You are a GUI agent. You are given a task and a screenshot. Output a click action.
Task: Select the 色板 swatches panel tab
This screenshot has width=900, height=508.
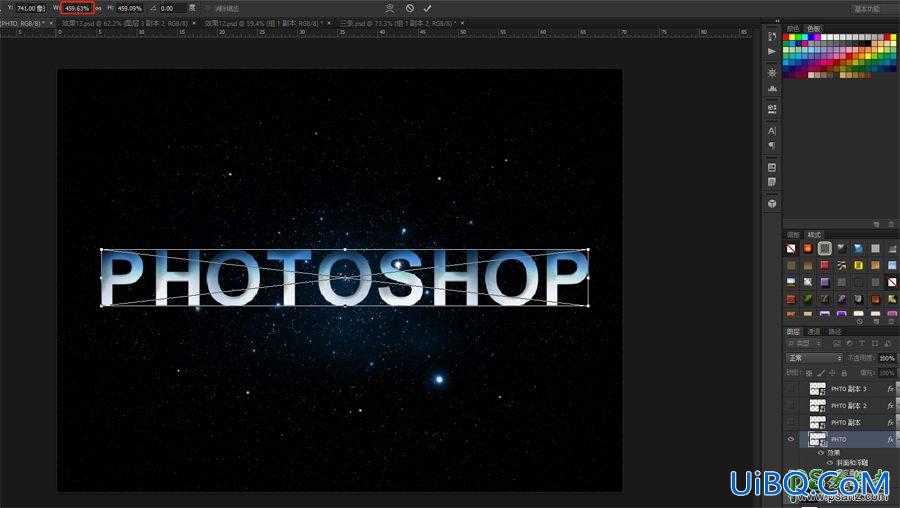click(814, 28)
